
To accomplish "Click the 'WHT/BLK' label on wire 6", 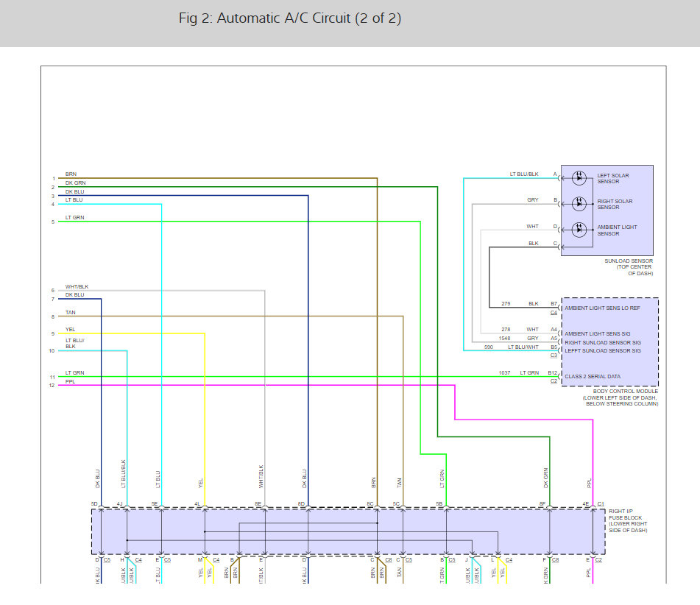I will click(77, 286).
